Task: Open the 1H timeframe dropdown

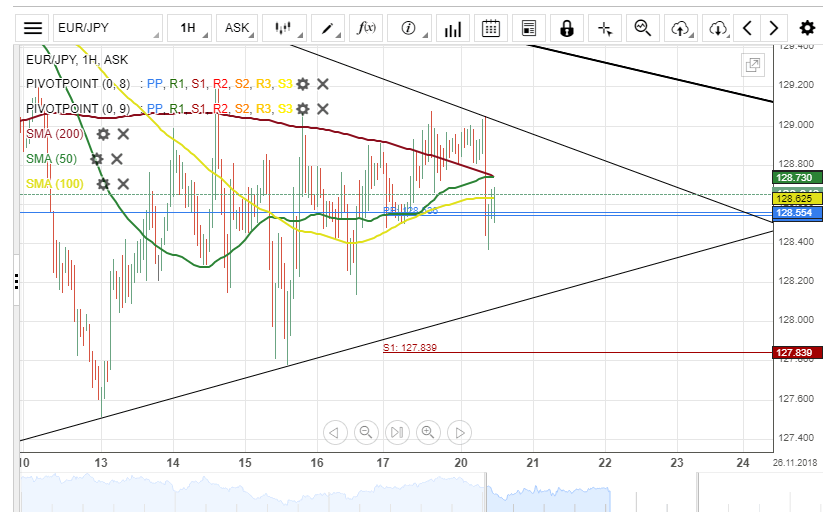Action: pyautogui.click(x=190, y=28)
